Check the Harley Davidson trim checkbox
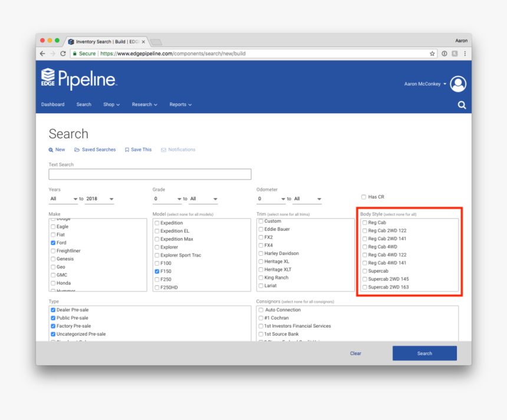This screenshot has height=420, width=507. [261, 253]
